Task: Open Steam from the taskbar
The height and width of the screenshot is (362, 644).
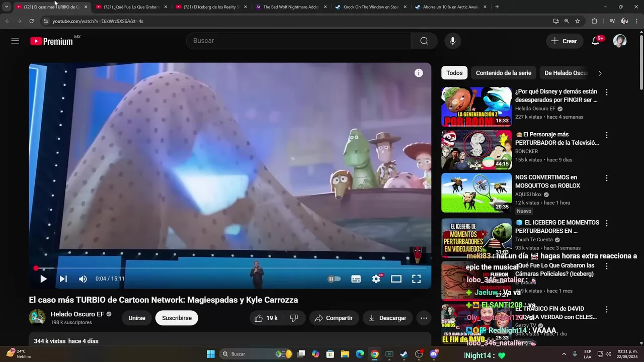Action: click(404, 354)
